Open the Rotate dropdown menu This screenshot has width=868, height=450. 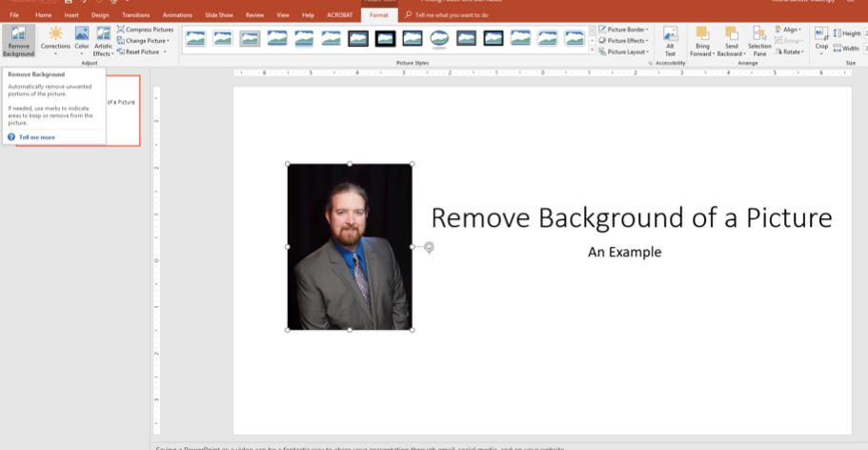[789, 51]
